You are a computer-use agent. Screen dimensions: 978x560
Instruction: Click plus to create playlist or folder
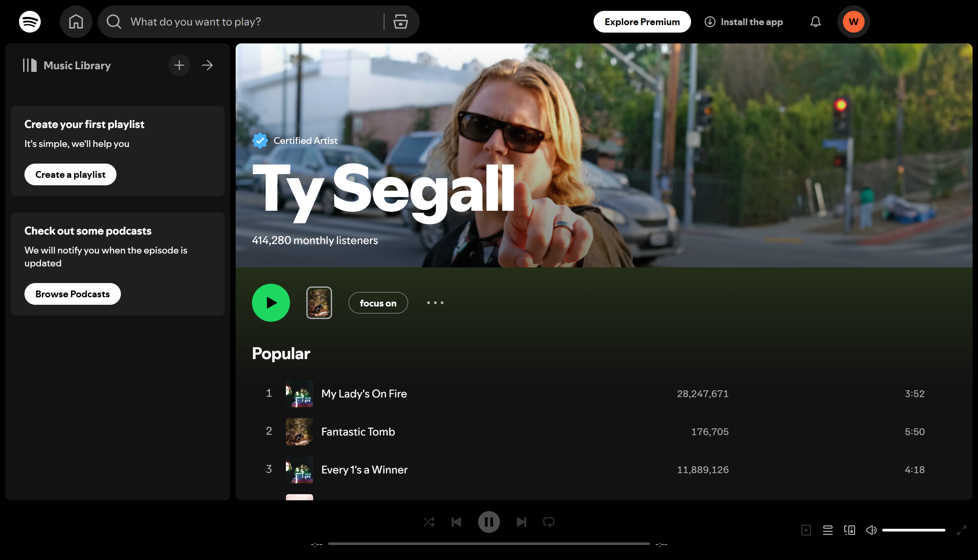click(179, 66)
